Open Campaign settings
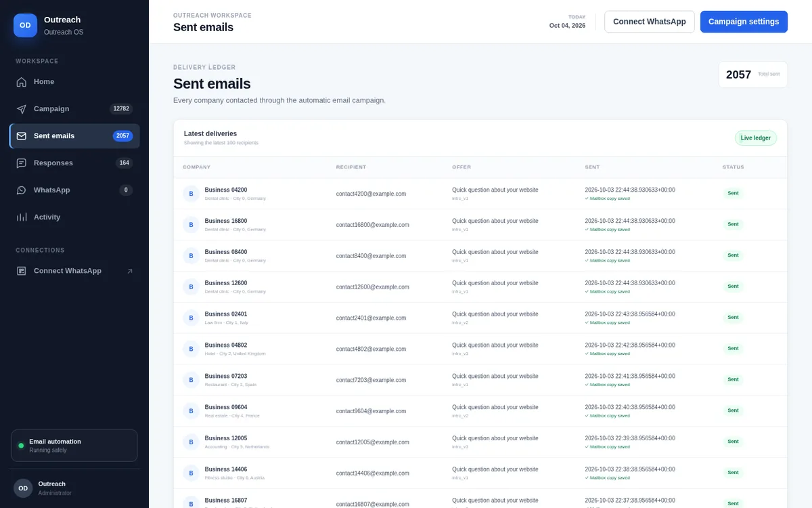Viewport: 812px width, 508px height. coord(744,22)
